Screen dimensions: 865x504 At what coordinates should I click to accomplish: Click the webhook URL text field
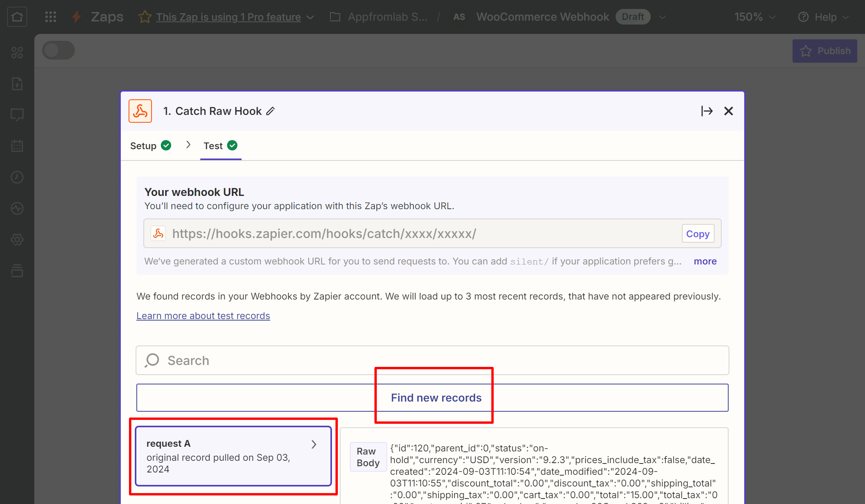432,233
